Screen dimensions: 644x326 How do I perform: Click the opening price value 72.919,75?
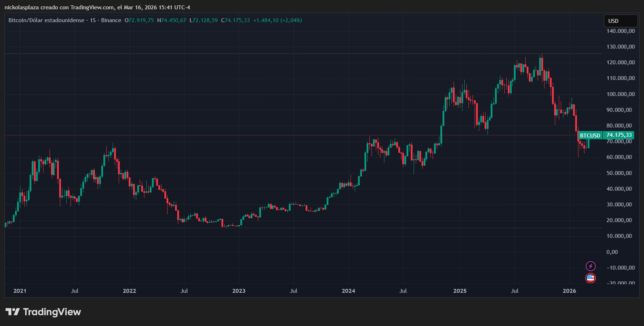(141, 20)
